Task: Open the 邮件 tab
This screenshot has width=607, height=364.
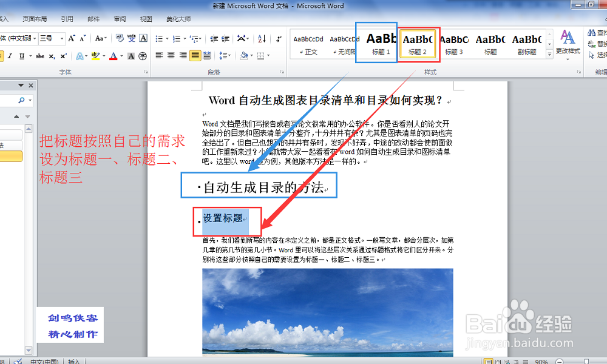Action: (x=93, y=19)
